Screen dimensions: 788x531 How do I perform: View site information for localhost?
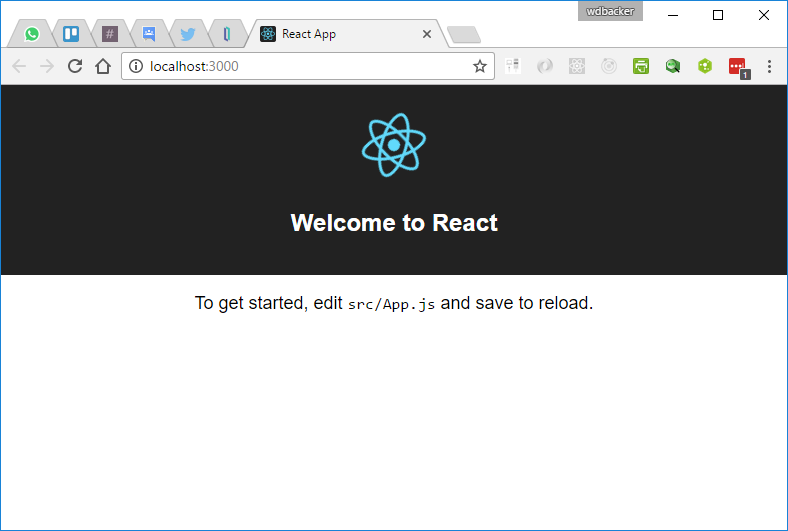coord(136,66)
